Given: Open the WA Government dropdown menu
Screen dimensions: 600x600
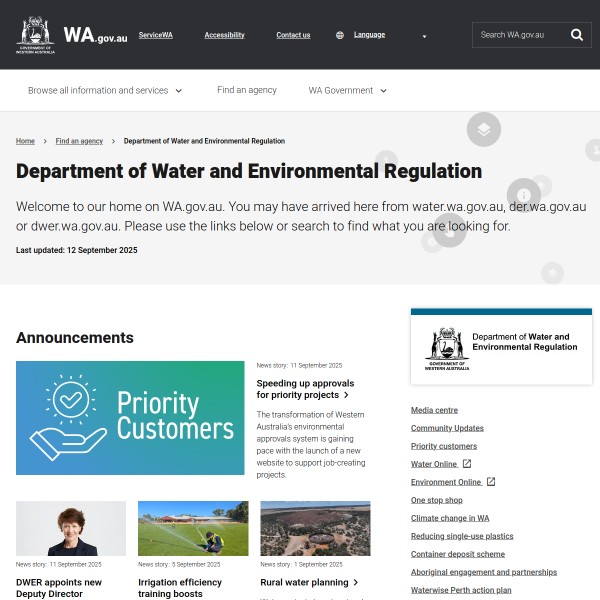Looking at the screenshot, I should click(347, 90).
